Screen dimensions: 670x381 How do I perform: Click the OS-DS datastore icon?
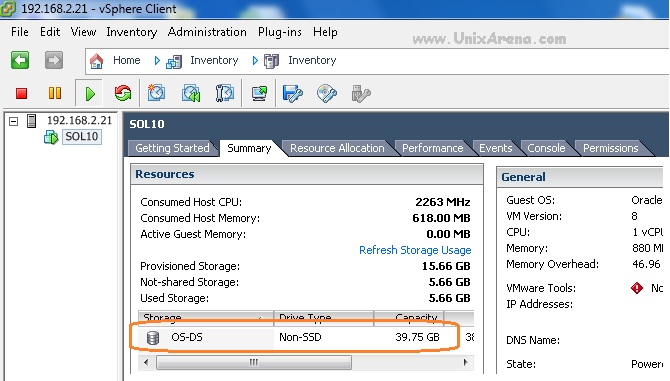click(x=153, y=338)
